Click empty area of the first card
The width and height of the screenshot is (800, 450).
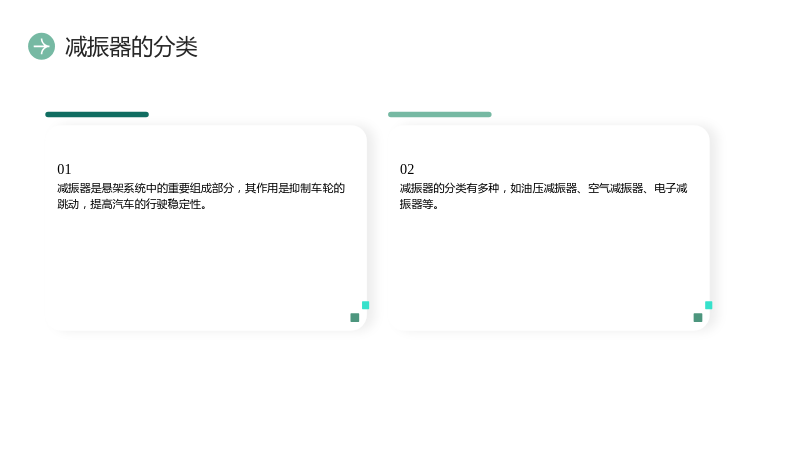(204, 265)
